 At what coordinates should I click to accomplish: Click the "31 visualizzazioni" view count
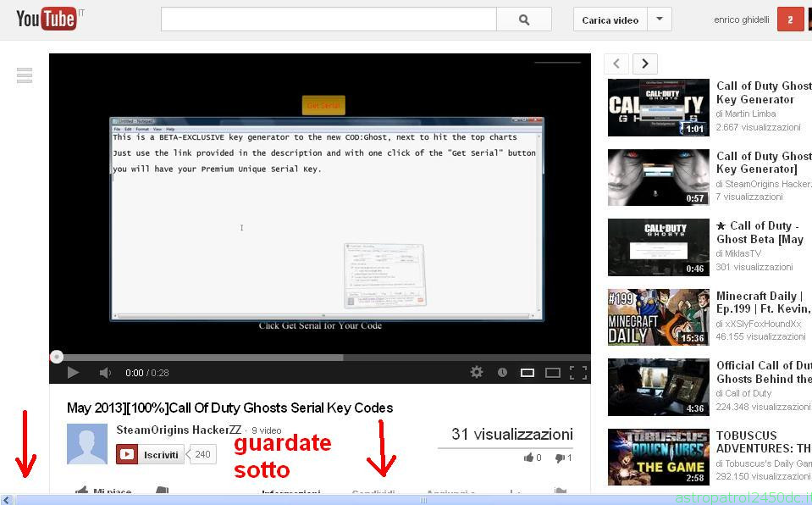pyautogui.click(x=512, y=434)
